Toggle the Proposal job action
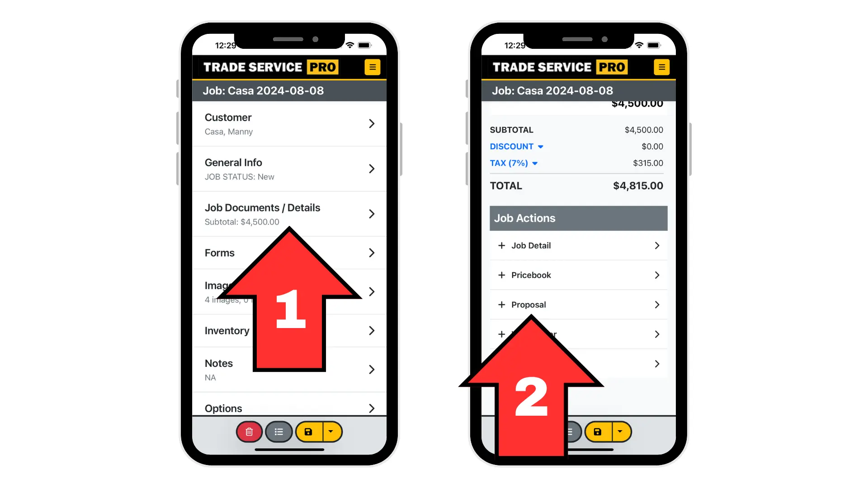Screen dimensions: 868x488 (579, 305)
